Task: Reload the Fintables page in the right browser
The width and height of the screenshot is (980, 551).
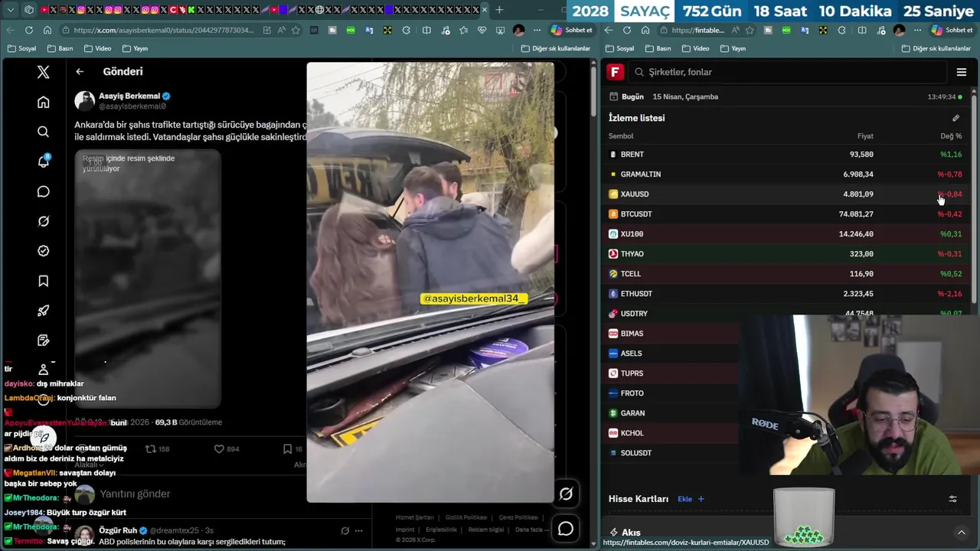Action: [627, 30]
